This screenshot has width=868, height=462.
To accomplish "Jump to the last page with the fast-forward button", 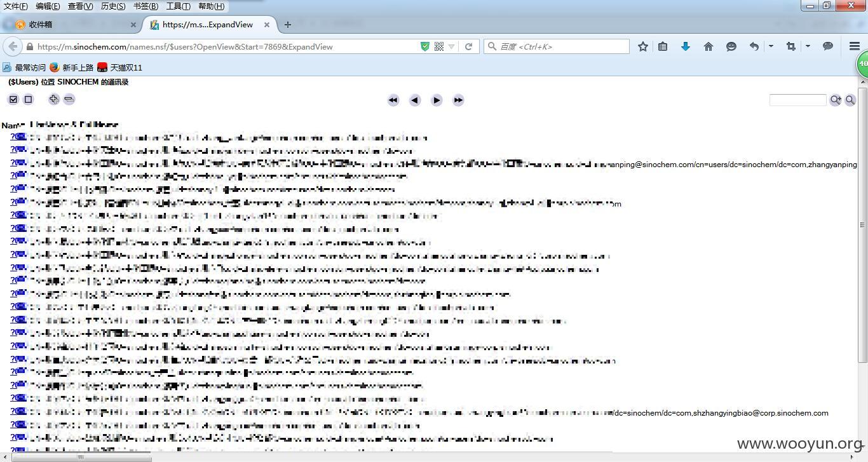I will tap(458, 100).
